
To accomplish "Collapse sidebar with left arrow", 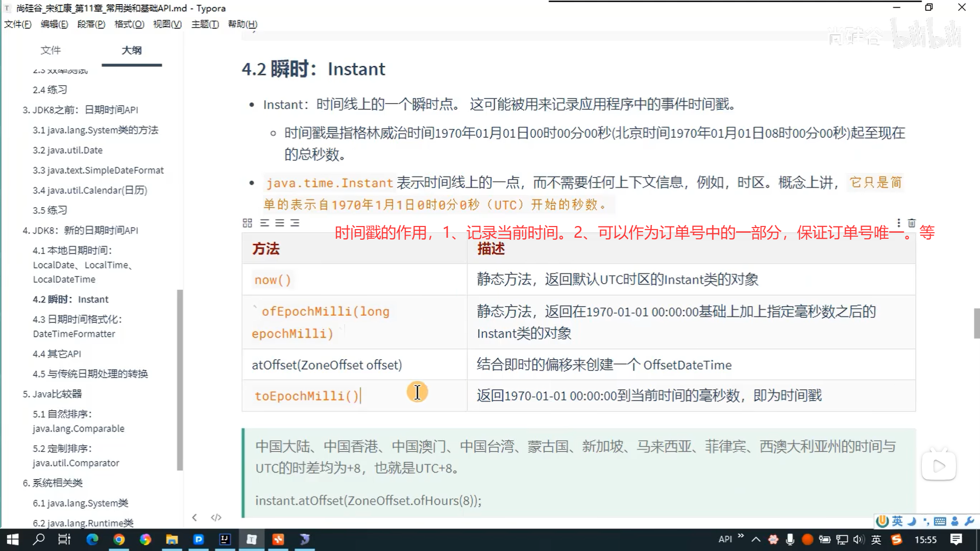I will tap(194, 517).
